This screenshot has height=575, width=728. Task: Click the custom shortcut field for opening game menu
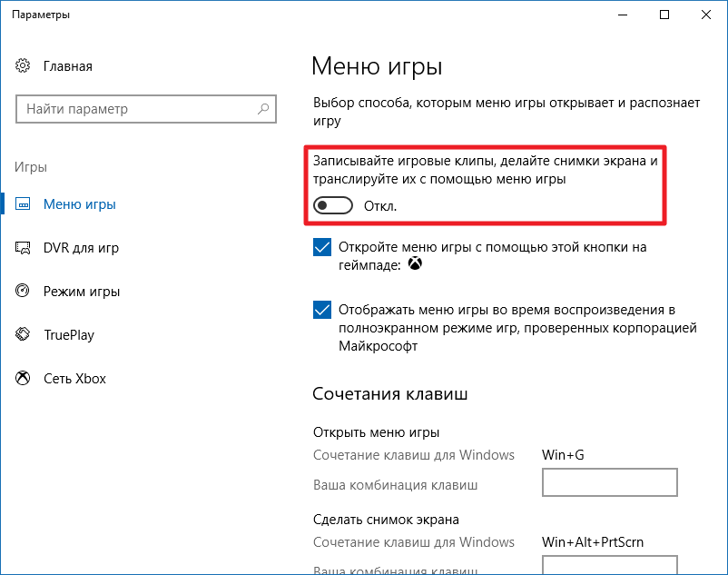(x=609, y=483)
